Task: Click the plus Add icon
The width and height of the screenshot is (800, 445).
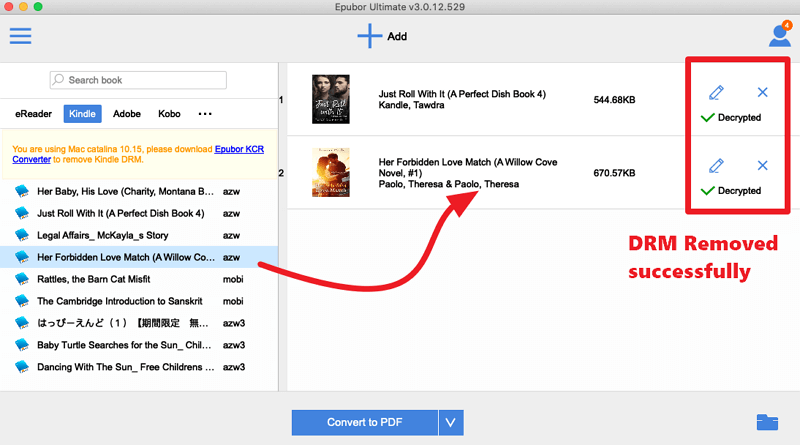Action: [x=369, y=36]
